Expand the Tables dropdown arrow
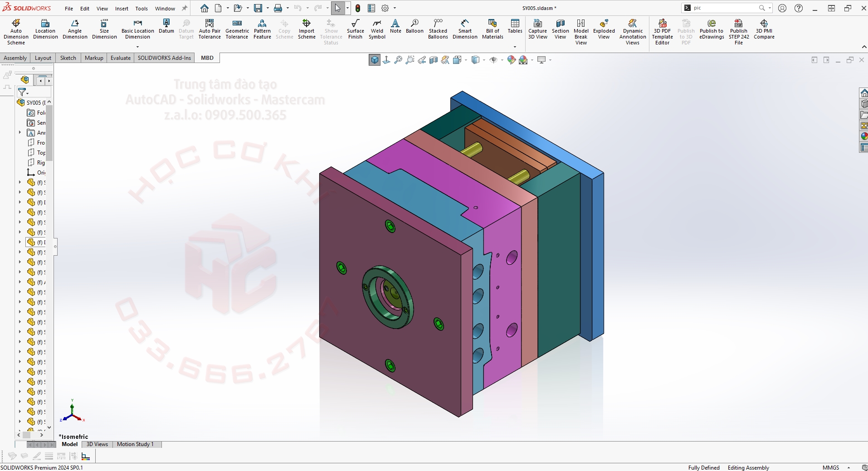 click(x=515, y=47)
